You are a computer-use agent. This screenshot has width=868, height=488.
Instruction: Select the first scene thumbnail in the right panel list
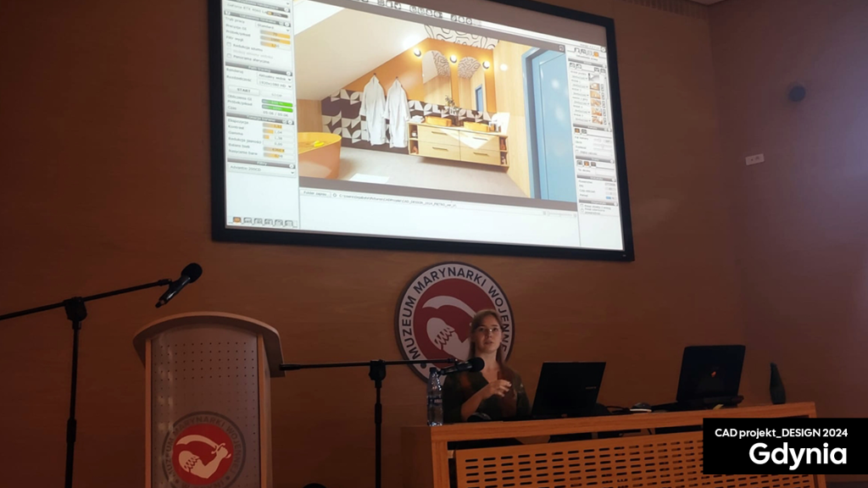point(593,77)
